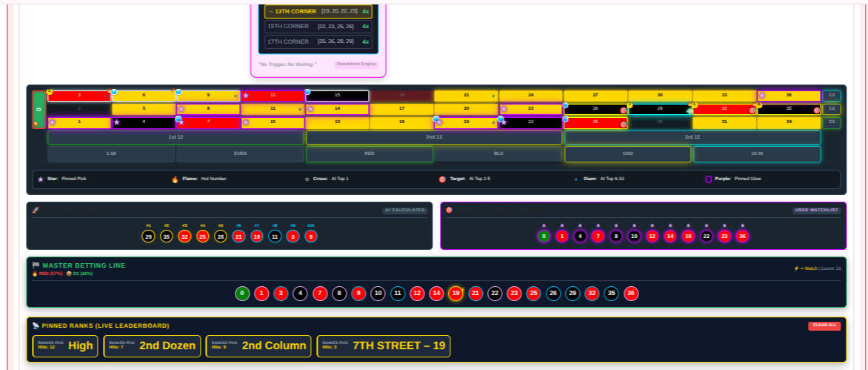Screen dimensions: 868x370
Task: Click the purple square Pinned Glow legend icon
Action: (x=708, y=179)
